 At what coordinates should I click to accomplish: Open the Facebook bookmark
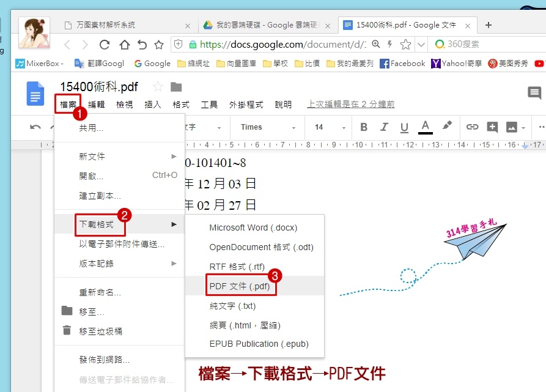(402, 64)
